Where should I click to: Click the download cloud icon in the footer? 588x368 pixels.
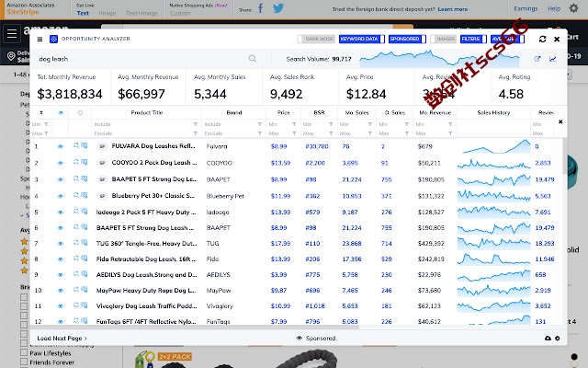548,338
